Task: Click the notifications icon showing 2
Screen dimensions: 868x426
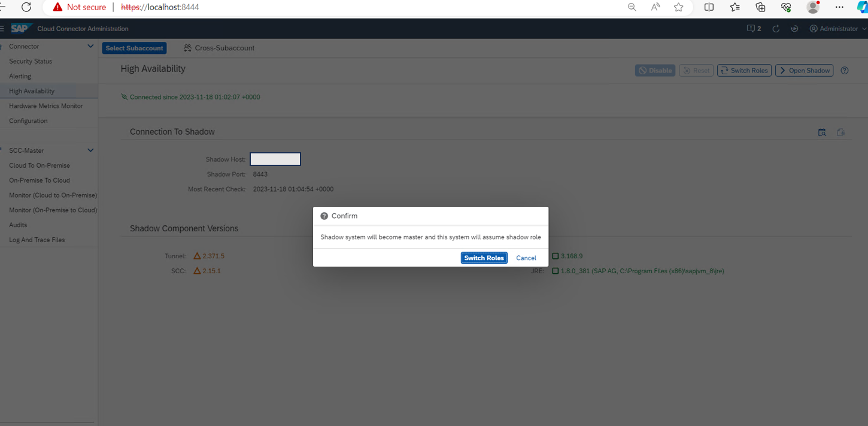Action: pyautogui.click(x=754, y=29)
